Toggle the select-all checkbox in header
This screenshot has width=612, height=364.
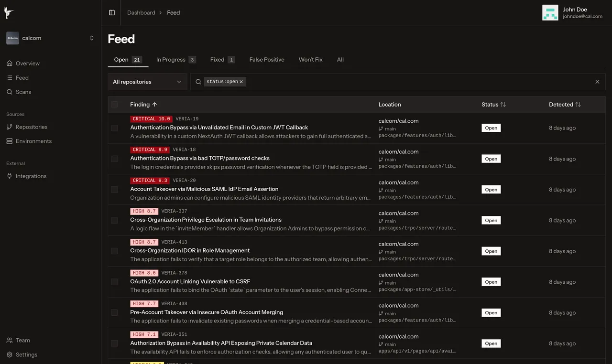(114, 105)
